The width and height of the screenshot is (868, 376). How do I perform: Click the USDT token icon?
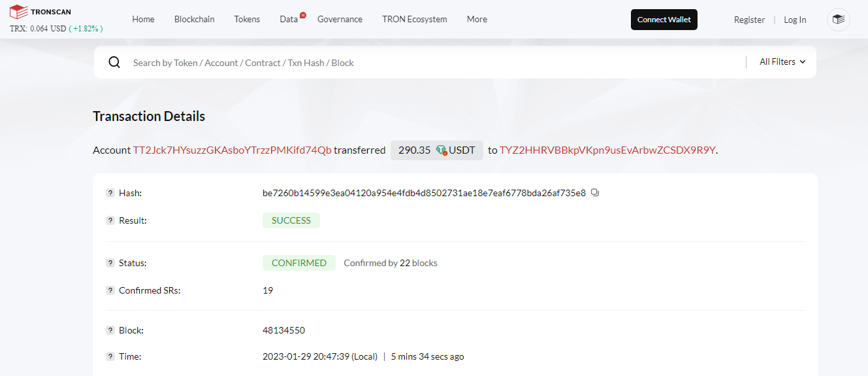pyautogui.click(x=442, y=150)
